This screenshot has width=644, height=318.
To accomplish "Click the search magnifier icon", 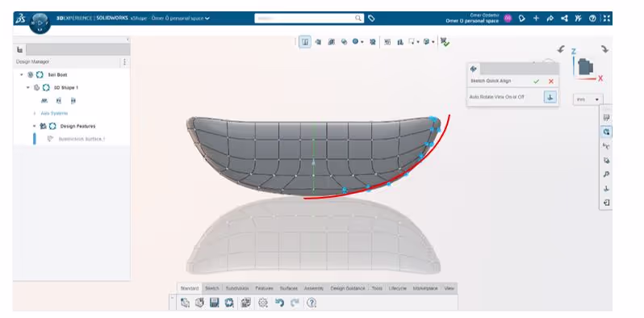I will [x=358, y=18].
